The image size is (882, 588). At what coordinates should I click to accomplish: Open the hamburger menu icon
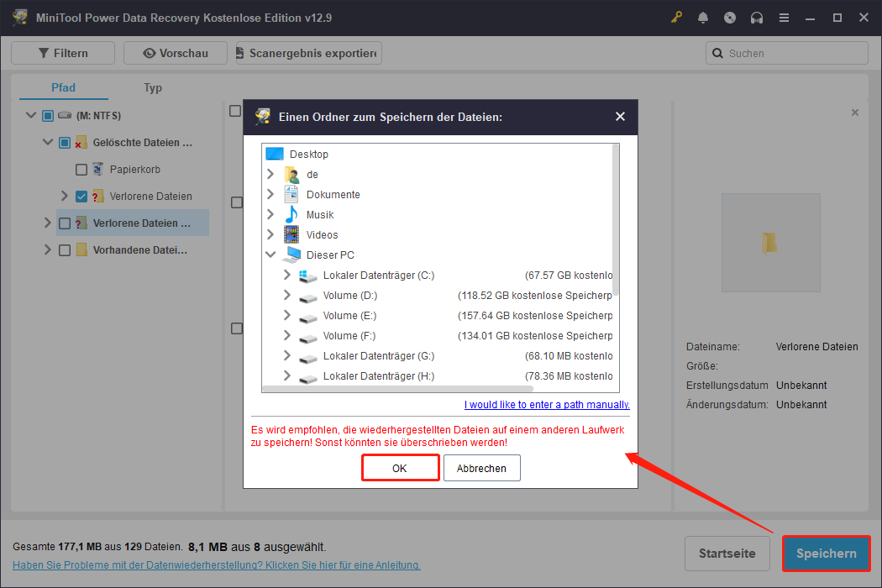pyautogui.click(x=784, y=18)
